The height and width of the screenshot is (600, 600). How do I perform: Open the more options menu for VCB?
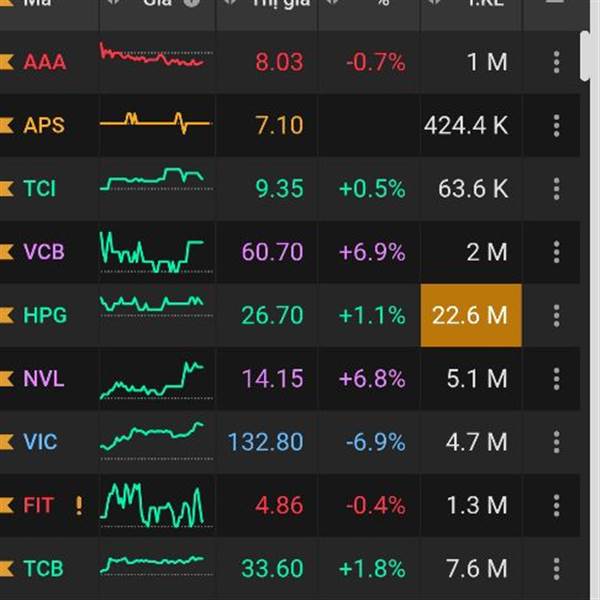[x=556, y=252]
